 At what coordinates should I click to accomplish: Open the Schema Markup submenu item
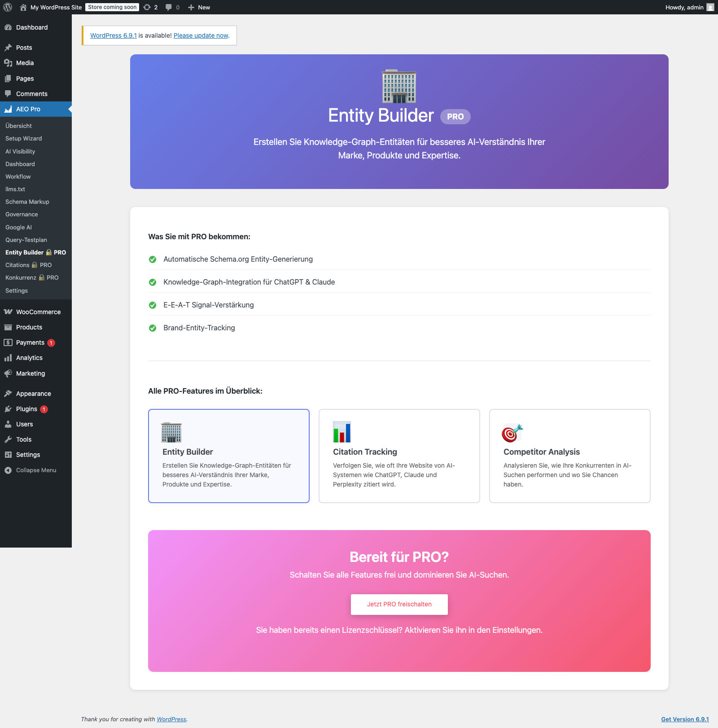point(27,202)
